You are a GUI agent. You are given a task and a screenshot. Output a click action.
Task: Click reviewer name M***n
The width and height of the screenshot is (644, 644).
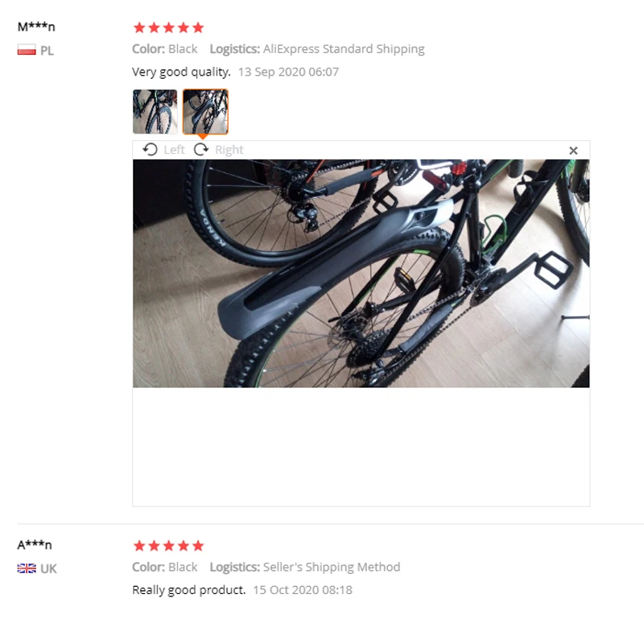coord(36,27)
